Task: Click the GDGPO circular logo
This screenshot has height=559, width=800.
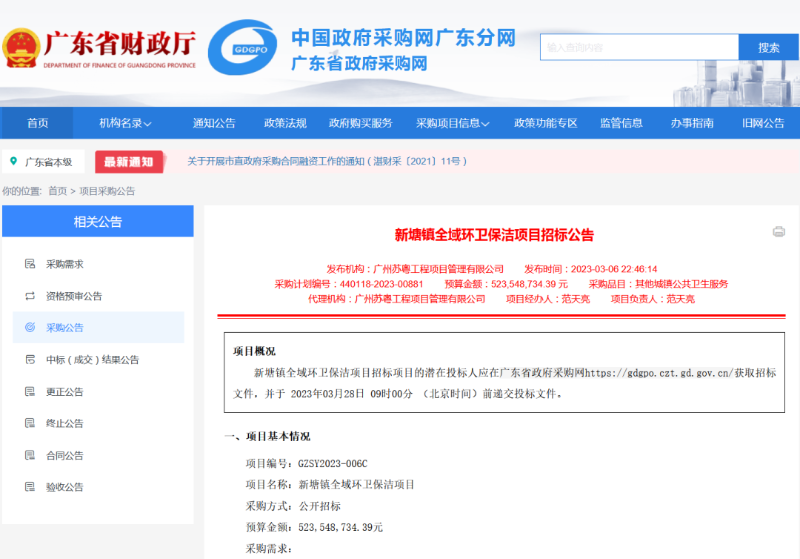Action: pyautogui.click(x=242, y=47)
